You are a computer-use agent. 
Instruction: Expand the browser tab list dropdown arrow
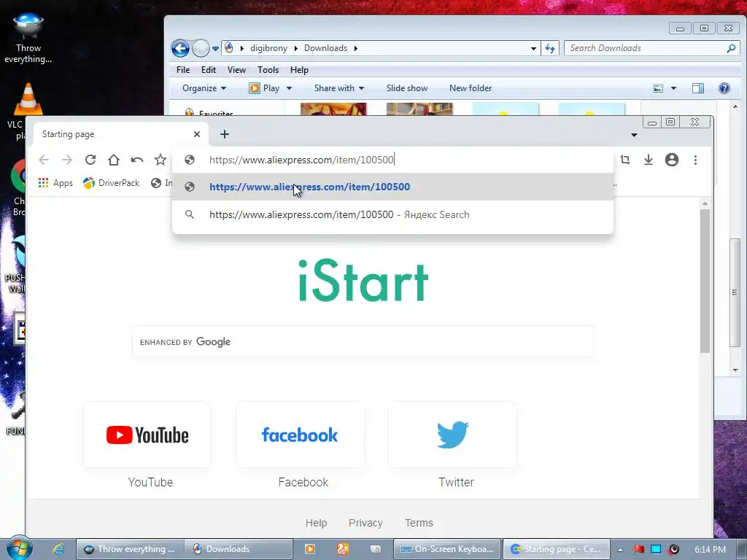[634, 135]
